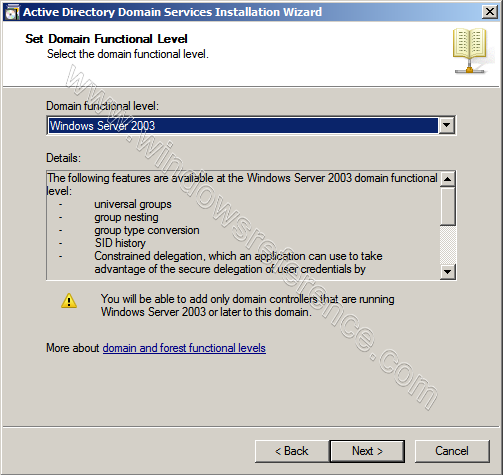Go back with the < Back button
503x475 pixels.
coord(292,451)
